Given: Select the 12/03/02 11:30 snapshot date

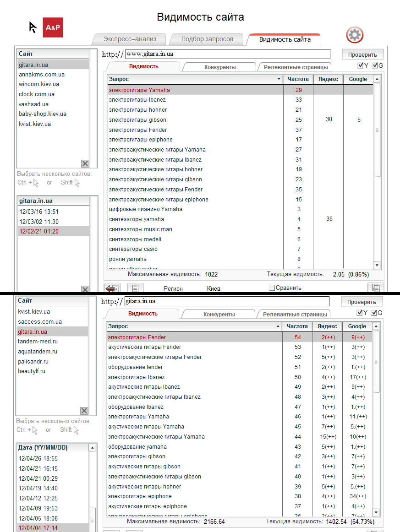Looking at the screenshot, I should pyautogui.click(x=53, y=222).
